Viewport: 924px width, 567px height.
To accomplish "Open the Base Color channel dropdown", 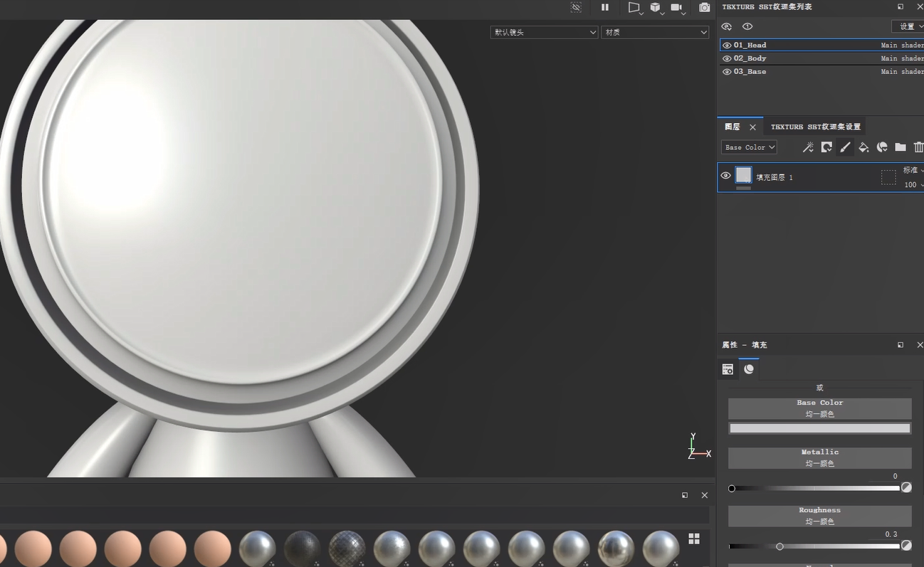I will 749,147.
